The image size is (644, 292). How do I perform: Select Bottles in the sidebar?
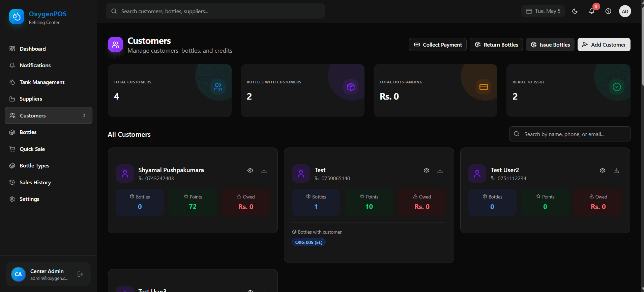pyautogui.click(x=49, y=132)
